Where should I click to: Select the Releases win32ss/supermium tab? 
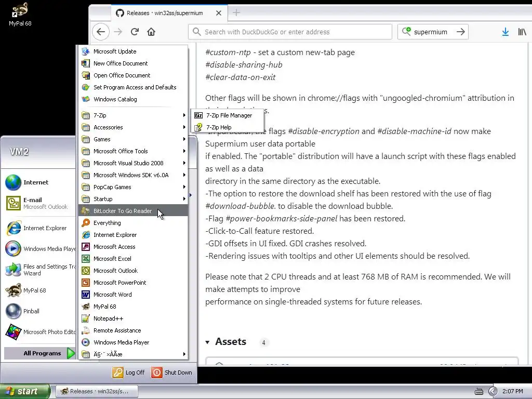point(169,13)
